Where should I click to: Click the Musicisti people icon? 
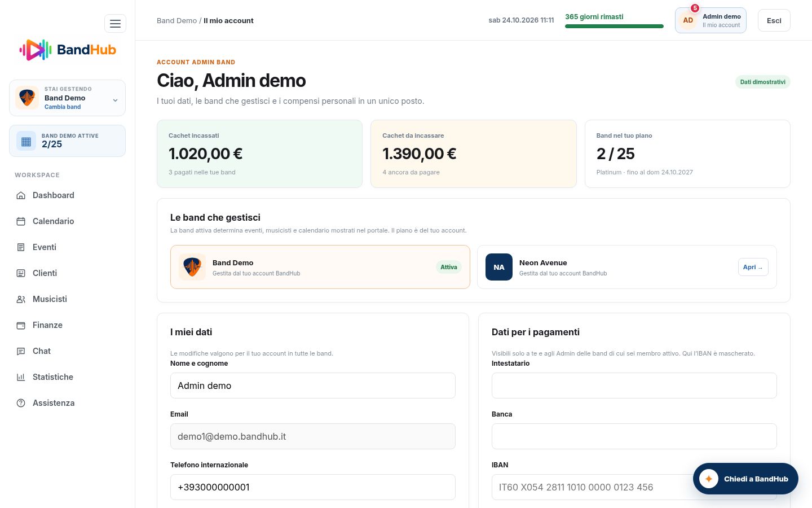point(21,299)
